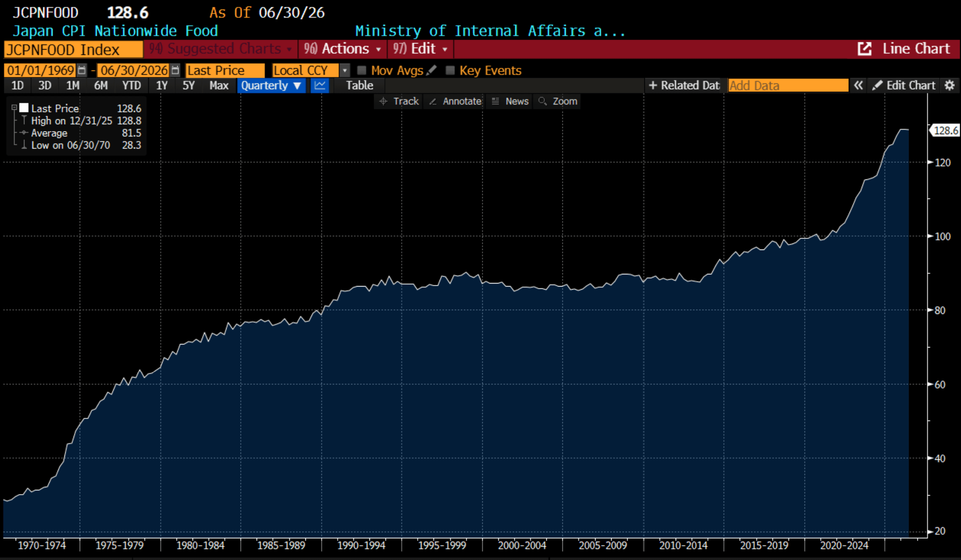Select the YTD time range tab
The image size is (961, 560).
[x=131, y=85]
